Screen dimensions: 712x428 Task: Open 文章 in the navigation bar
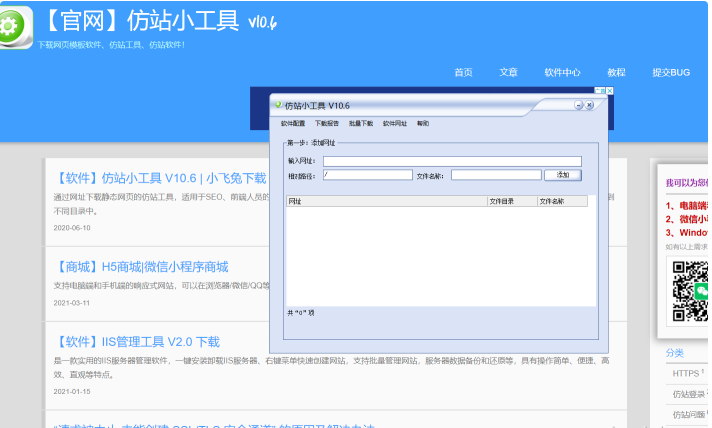[509, 73]
